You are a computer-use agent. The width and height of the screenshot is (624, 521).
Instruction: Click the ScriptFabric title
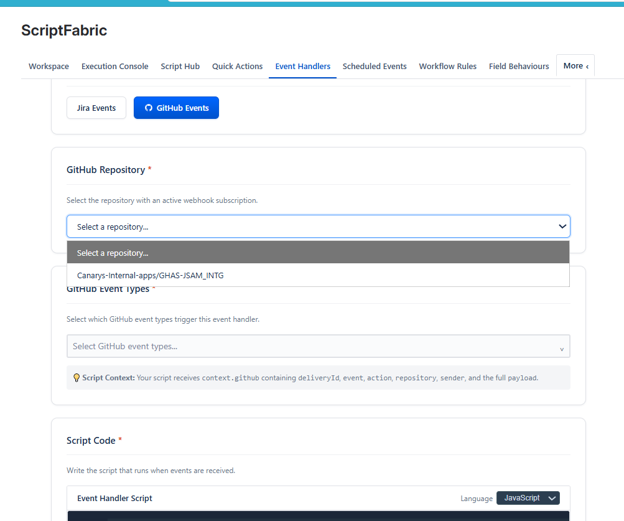[x=64, y=30]
